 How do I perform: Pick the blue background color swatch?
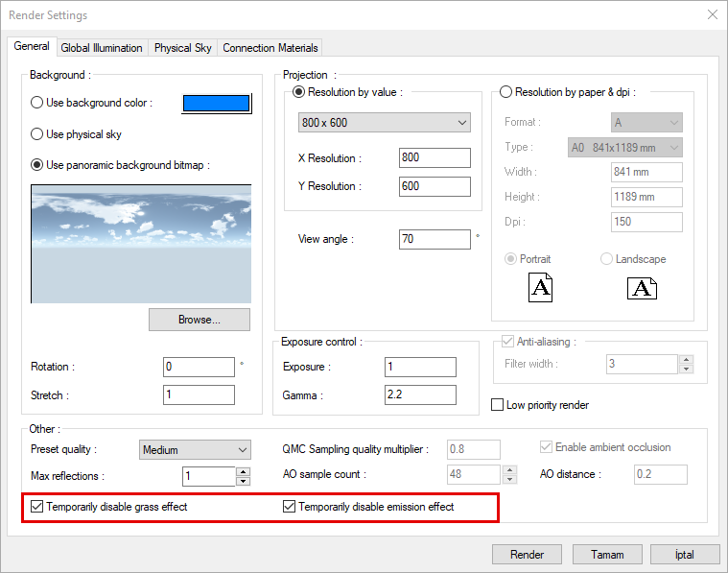[x=217, y=104]
